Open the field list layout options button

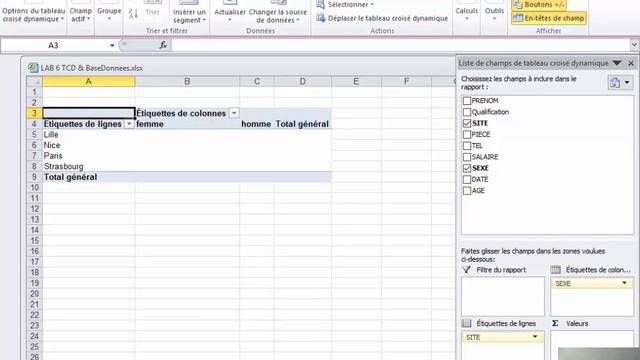tap(620, 82)
